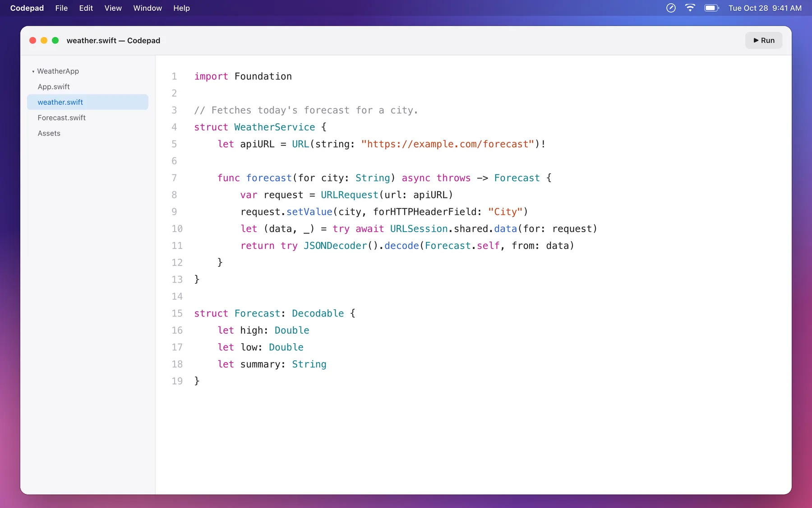812x508 pixels.
Task: Click the green zoom window button
Action: 55,40
